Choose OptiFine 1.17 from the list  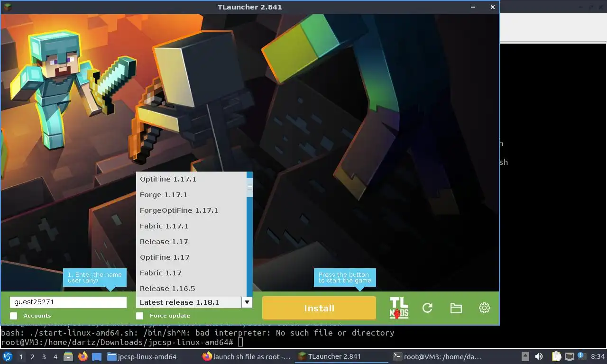[x=191, y=257]
